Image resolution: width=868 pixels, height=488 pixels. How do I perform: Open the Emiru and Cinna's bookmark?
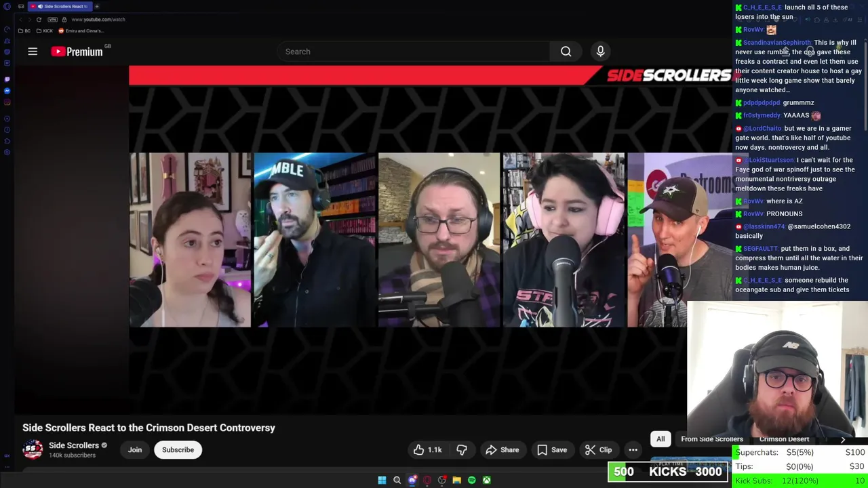pyautogui.click(x=81, y=30)
